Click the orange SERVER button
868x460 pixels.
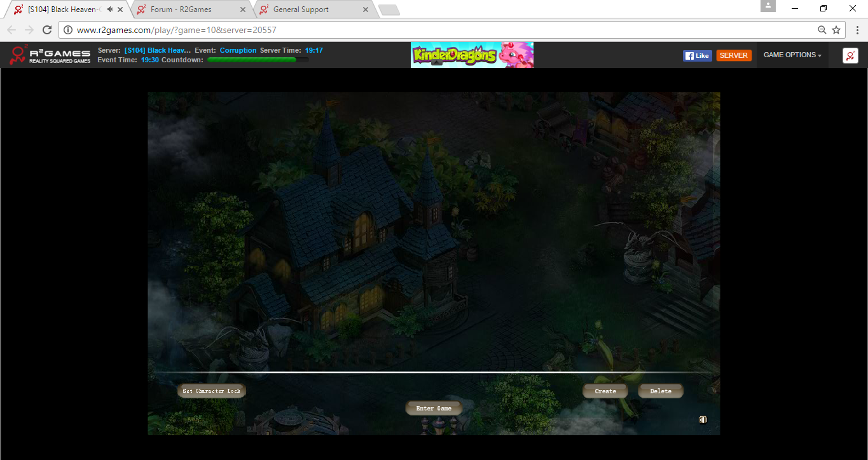(x=734, y=55)
